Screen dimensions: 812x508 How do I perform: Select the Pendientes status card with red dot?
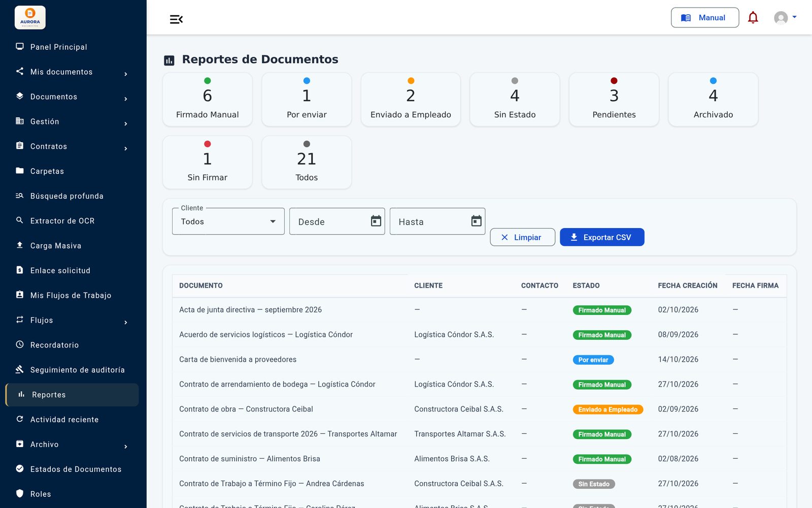[614, 100]
